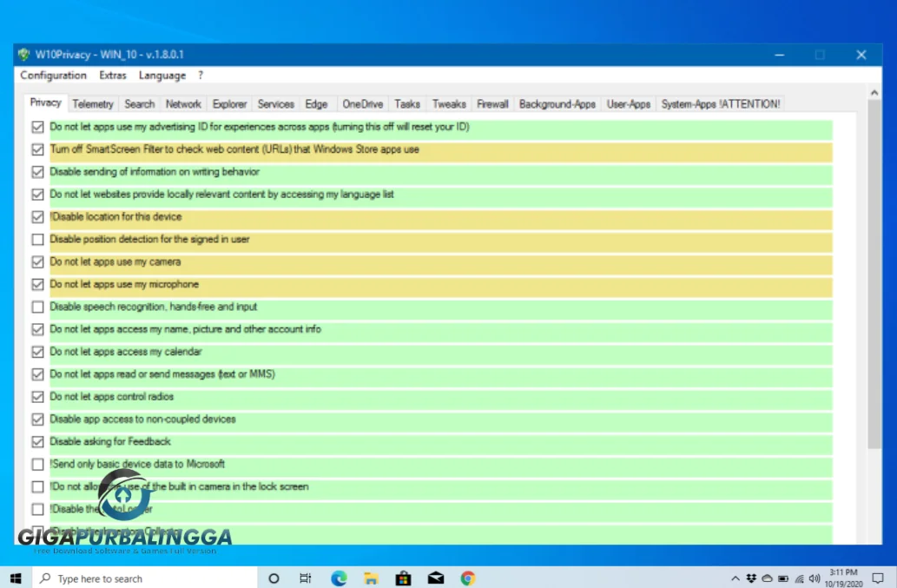Open the Action Center notifications icon

tap(878, 578)
